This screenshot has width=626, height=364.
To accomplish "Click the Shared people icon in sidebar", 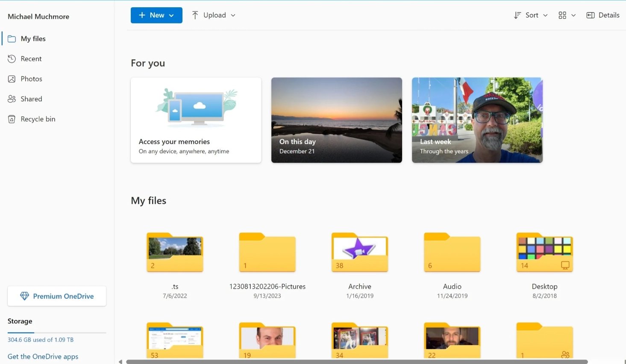I will click(x=12, y=99).
